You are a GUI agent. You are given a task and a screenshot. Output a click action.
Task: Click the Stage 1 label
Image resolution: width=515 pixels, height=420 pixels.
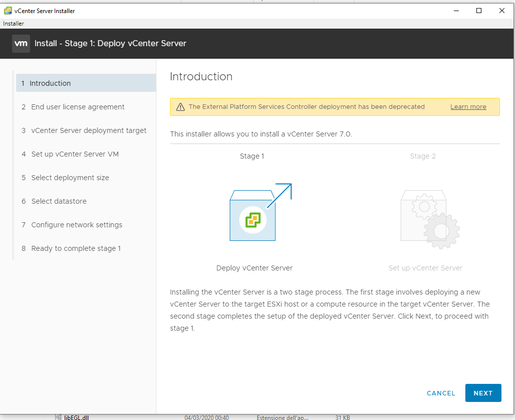(252, 156)
